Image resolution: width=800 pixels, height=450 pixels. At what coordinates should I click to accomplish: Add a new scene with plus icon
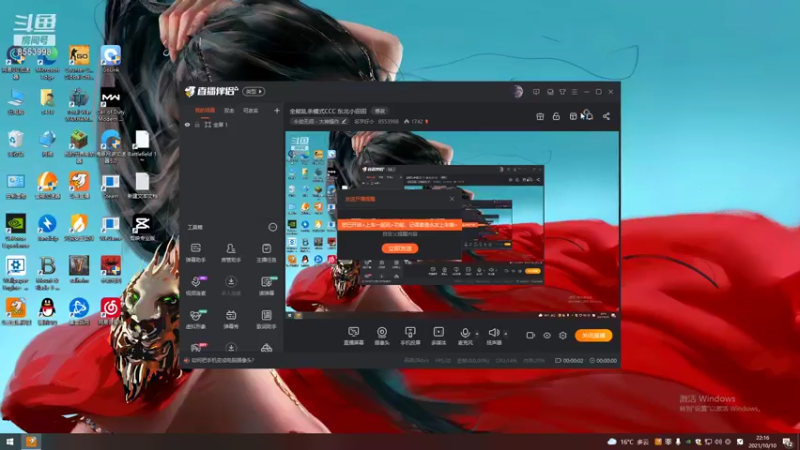point(277,110)
